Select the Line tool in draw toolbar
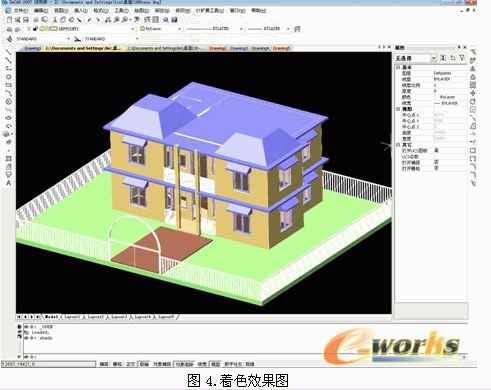 (x=8, y=53)
